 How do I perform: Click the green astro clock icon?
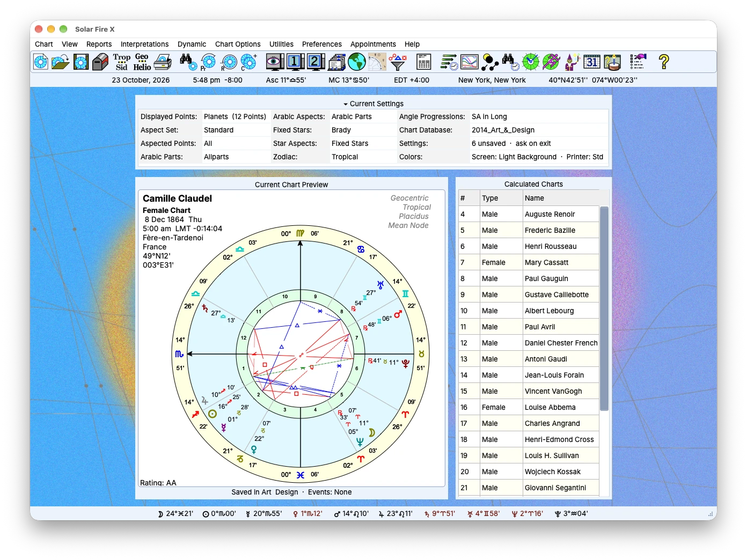pos(531,62)
